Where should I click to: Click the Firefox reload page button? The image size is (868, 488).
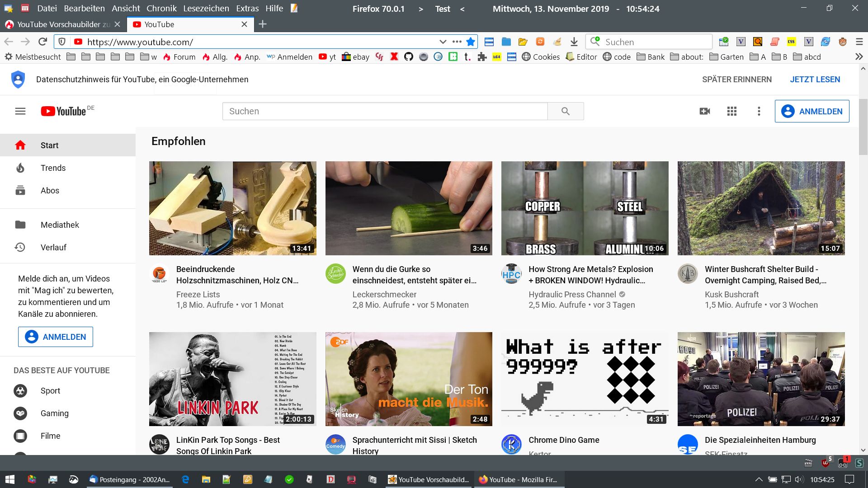tap(42, 42)
